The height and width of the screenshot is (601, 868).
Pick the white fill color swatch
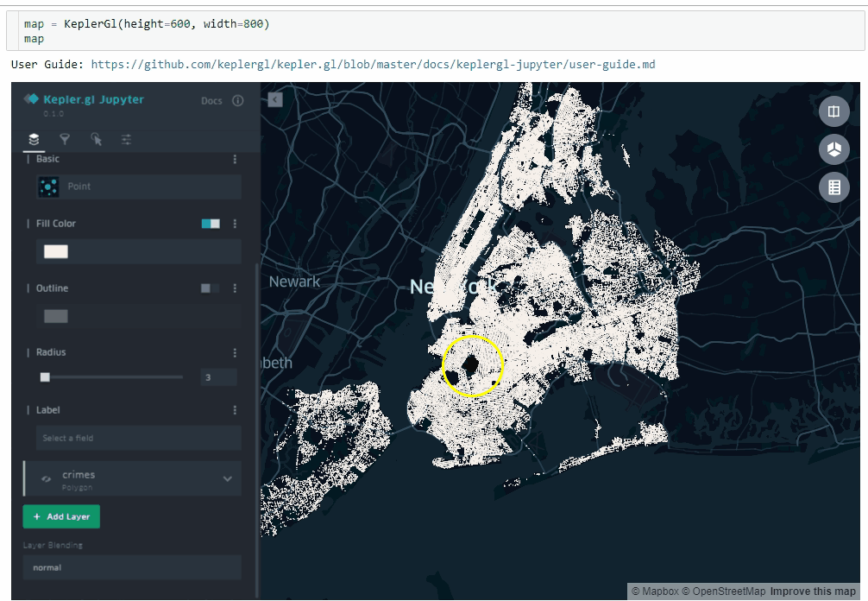point(56,251)
